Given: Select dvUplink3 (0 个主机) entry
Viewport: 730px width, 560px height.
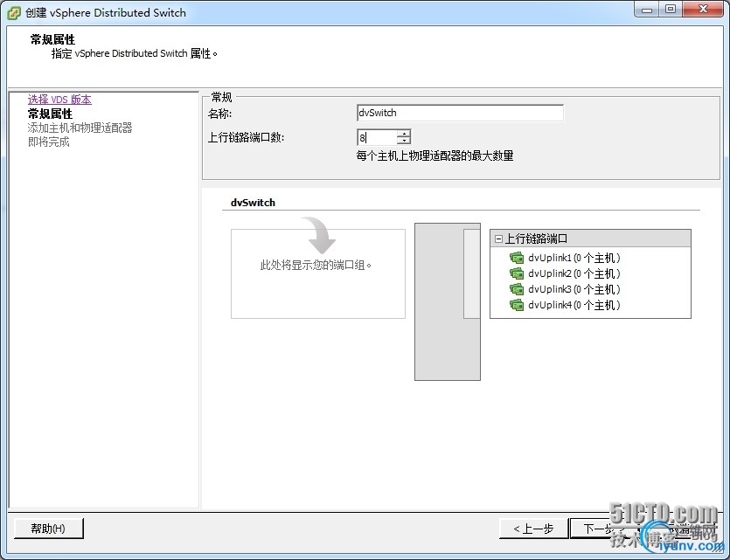Looking at the screenshot, I should 574,289.
